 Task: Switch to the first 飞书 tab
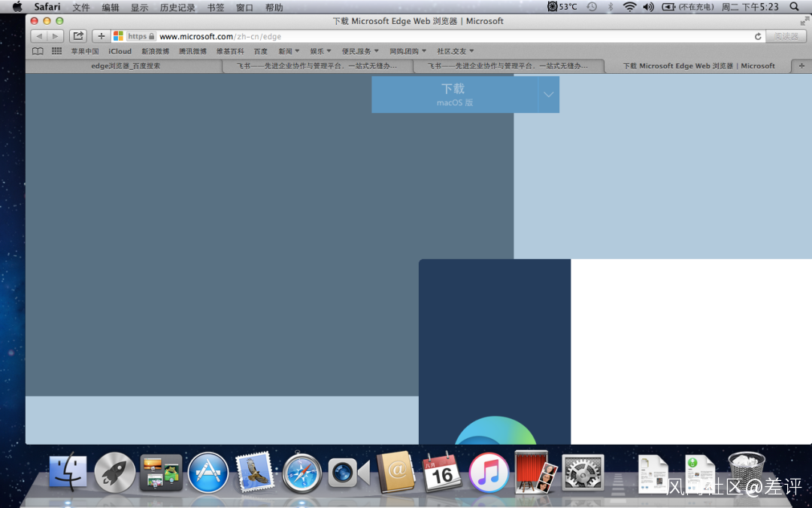click(x=318, y=65)
